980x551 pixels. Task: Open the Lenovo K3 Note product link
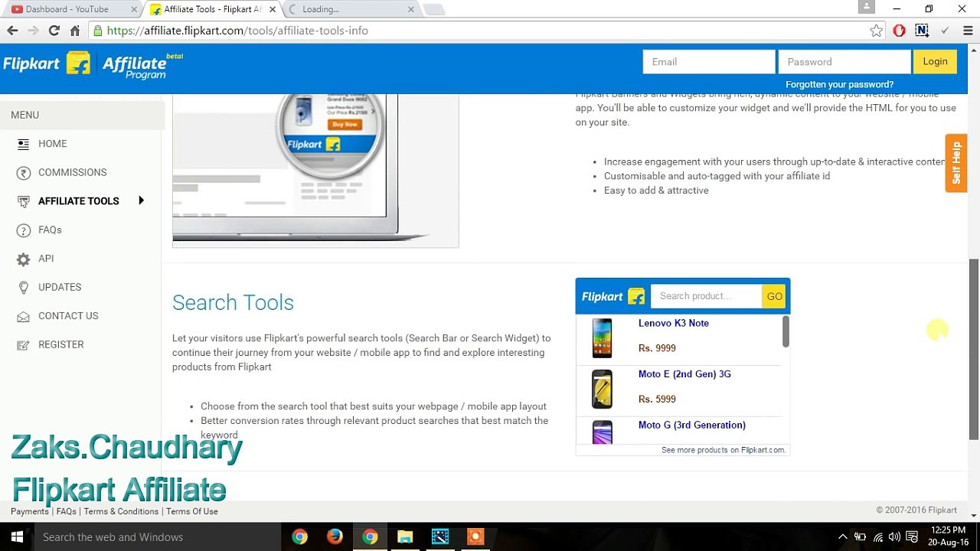click(674, 323)
